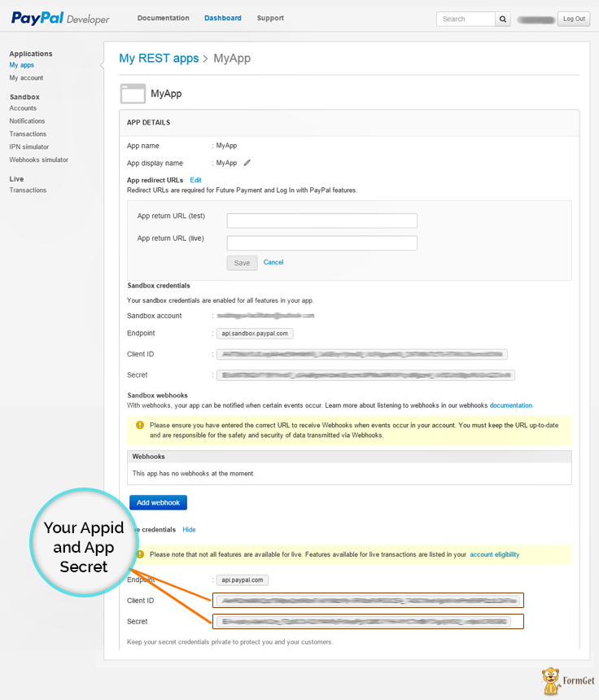Open the Webhooks simulator
The width and height of the screenshot is (599, 700).
(x=39, y=160)
